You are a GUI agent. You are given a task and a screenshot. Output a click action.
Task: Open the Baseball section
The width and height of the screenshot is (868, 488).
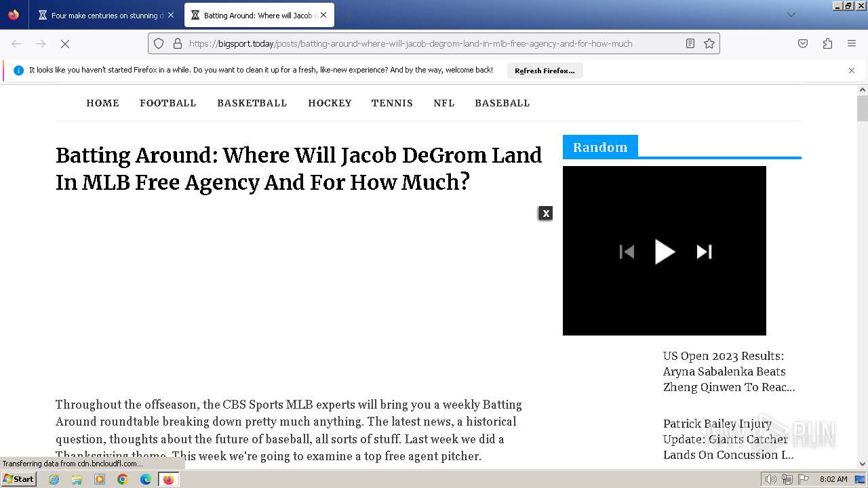pos(502,103)
